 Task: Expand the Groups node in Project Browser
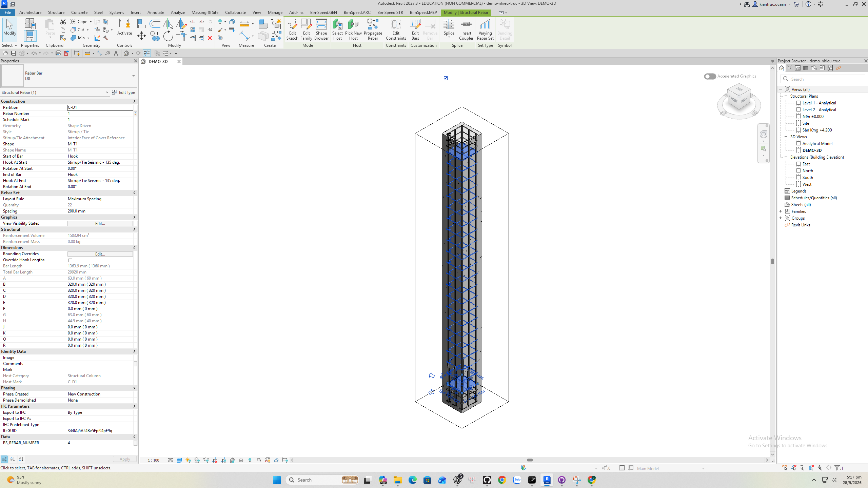[781, 218]
